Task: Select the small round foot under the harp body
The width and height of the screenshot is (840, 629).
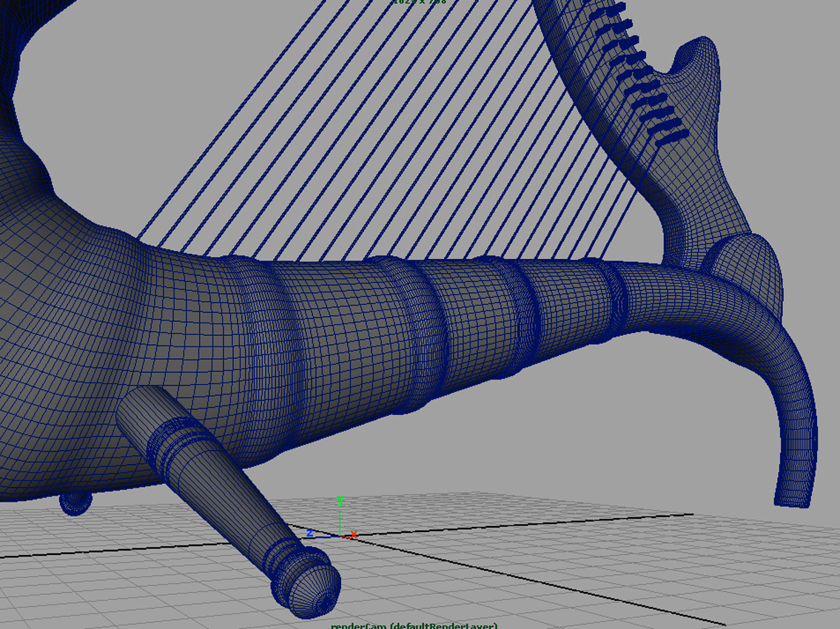Action: pyautogui.click(x=75, y=504)
